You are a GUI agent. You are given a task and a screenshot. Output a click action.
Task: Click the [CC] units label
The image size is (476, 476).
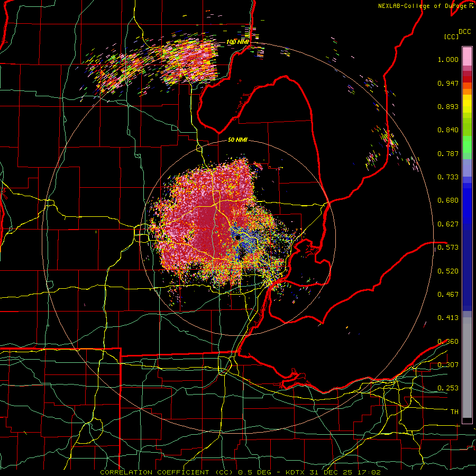[451, 36]
